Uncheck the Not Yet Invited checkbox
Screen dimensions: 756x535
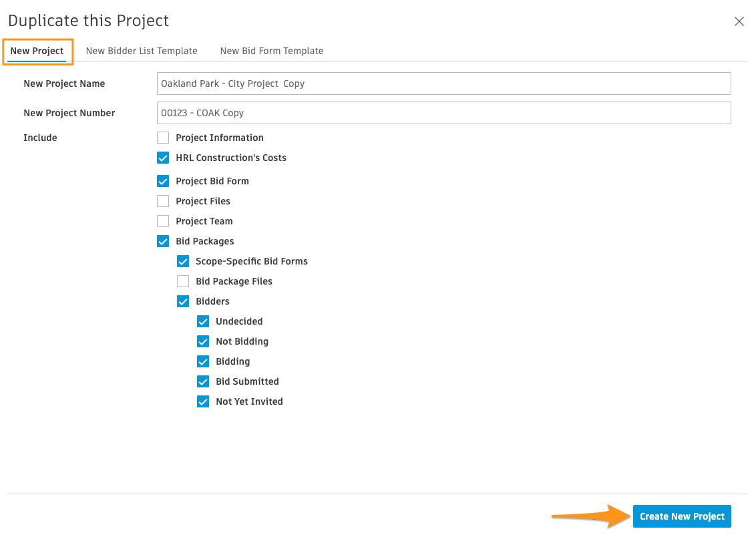203,402
